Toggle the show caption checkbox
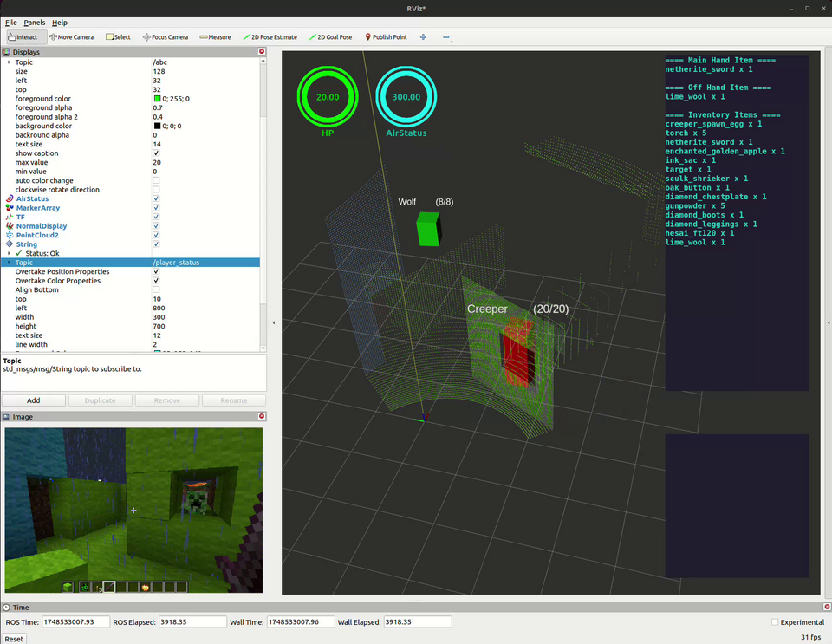 click(156, 153)
